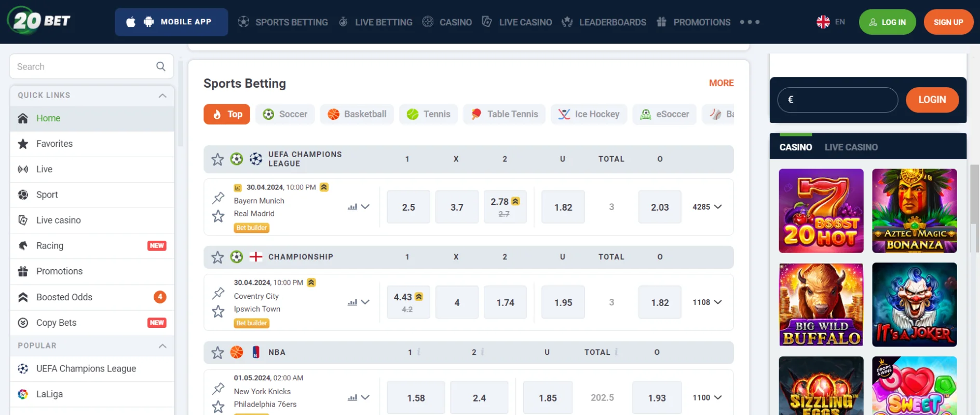Open the Big Wild Buffalo game thumbnail
Viewport: 980px width, 415px height.
pyautogui.click(x=821, y=305)
